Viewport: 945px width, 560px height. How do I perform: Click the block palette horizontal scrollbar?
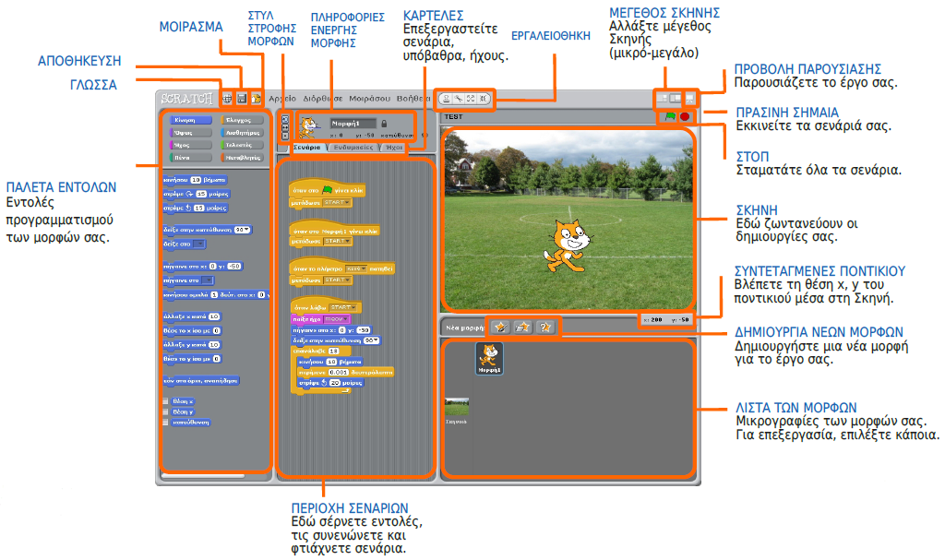pos(203,476)
